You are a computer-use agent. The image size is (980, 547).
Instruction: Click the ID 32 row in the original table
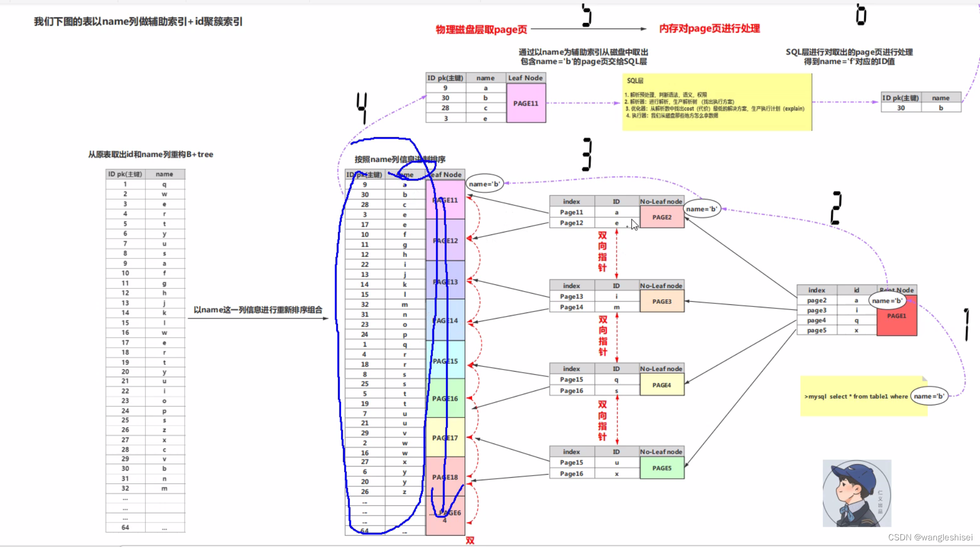click(145, 488)
